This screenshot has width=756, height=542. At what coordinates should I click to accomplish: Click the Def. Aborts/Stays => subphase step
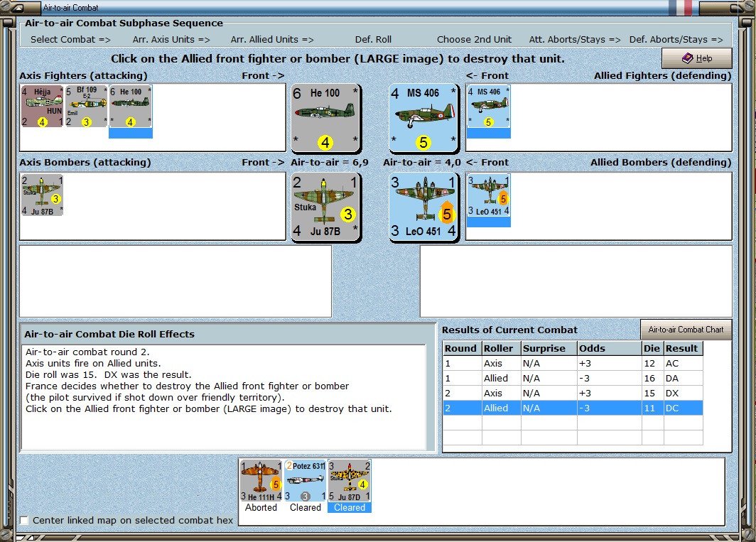[x=676, y=40]
